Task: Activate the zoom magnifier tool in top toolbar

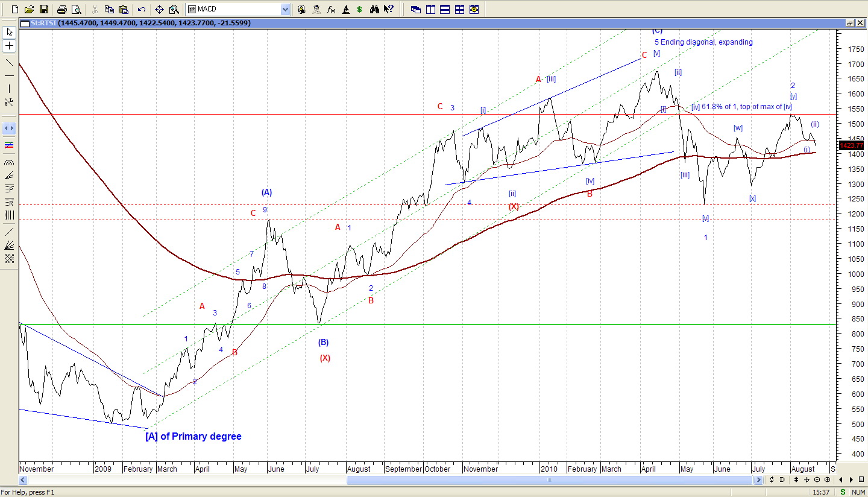Action: (174, 9)
